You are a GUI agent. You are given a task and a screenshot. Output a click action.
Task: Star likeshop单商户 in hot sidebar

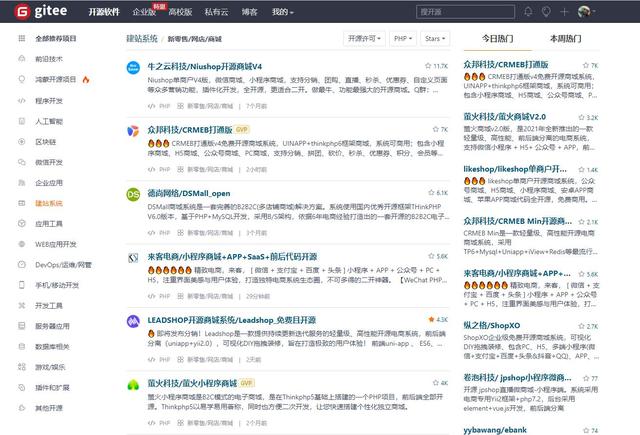[x=581, y=169]
